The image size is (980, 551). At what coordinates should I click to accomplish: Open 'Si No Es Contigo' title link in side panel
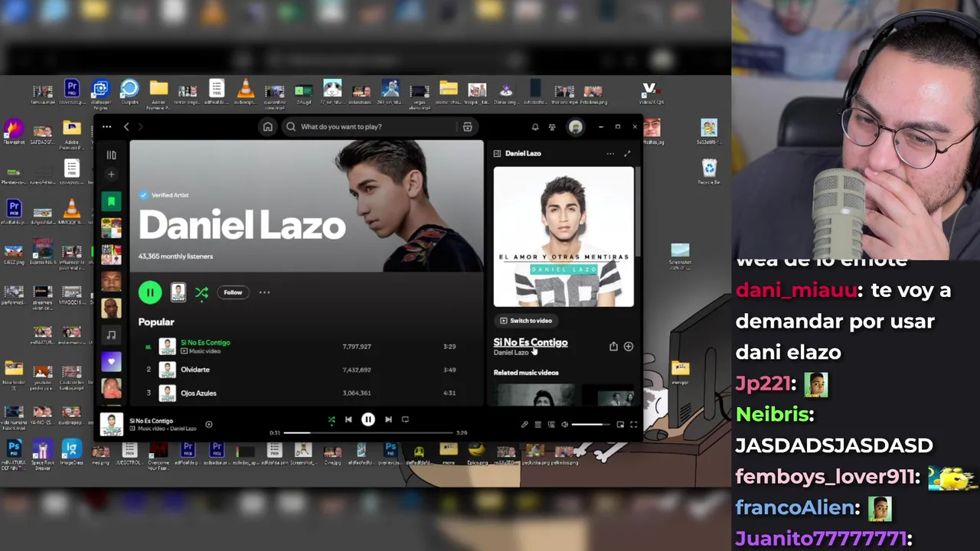[x=531, y=342]
